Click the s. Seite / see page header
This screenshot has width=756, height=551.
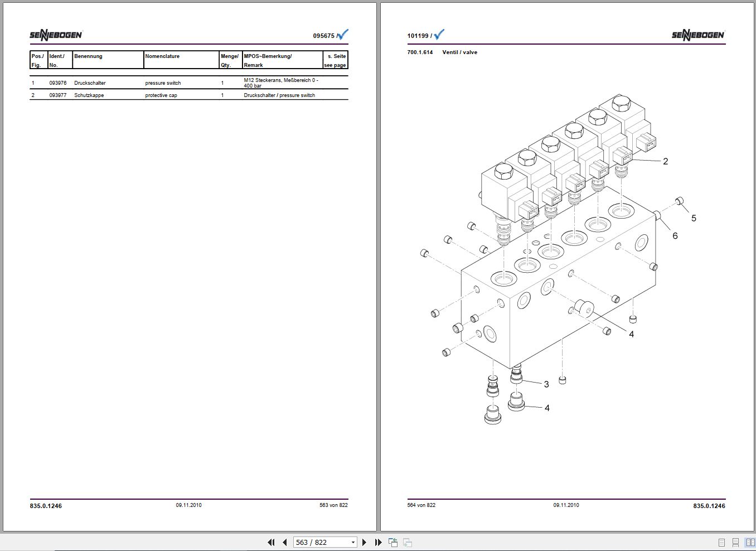point(335,60)
